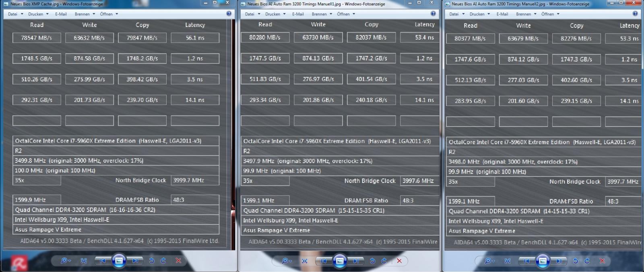The height and width of the screenshot is (272, 644).
Task: Open zoom control in Timings Manuell1 window
Action: tap(286, 261)
